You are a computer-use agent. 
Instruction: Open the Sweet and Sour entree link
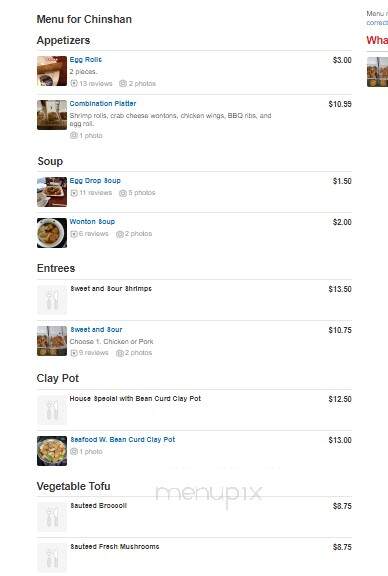click(96, 330)
